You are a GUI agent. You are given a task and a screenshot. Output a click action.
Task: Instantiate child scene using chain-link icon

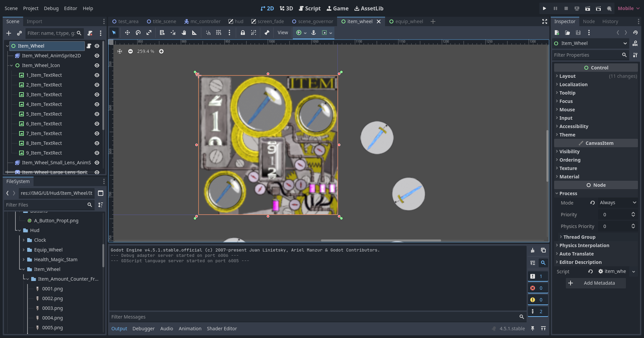[x=19, y=33]
